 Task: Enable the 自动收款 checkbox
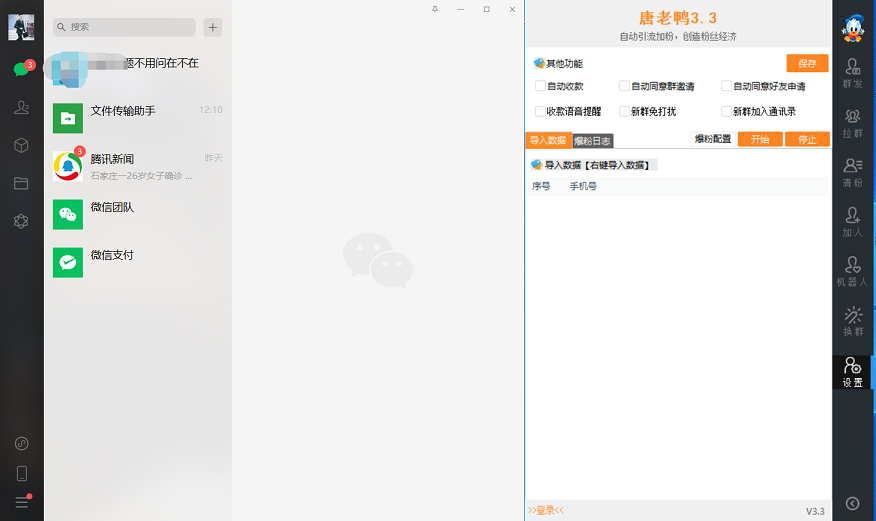(x=540, y=86)
